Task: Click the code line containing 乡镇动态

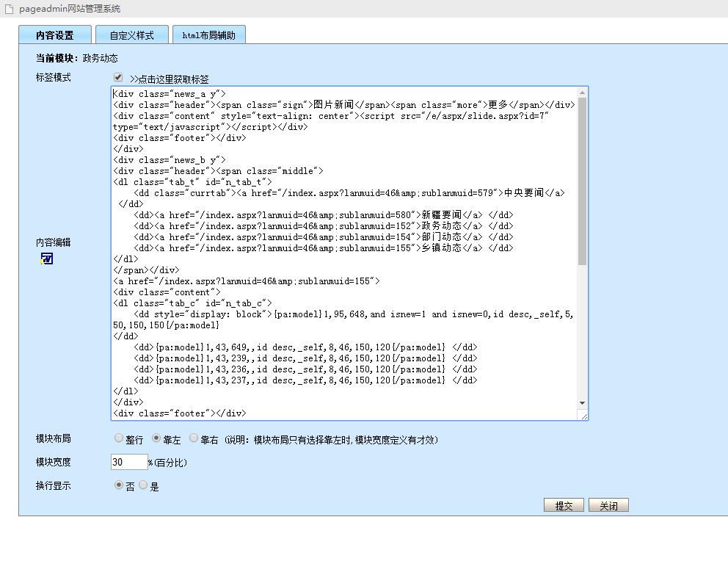Action: 324,248
